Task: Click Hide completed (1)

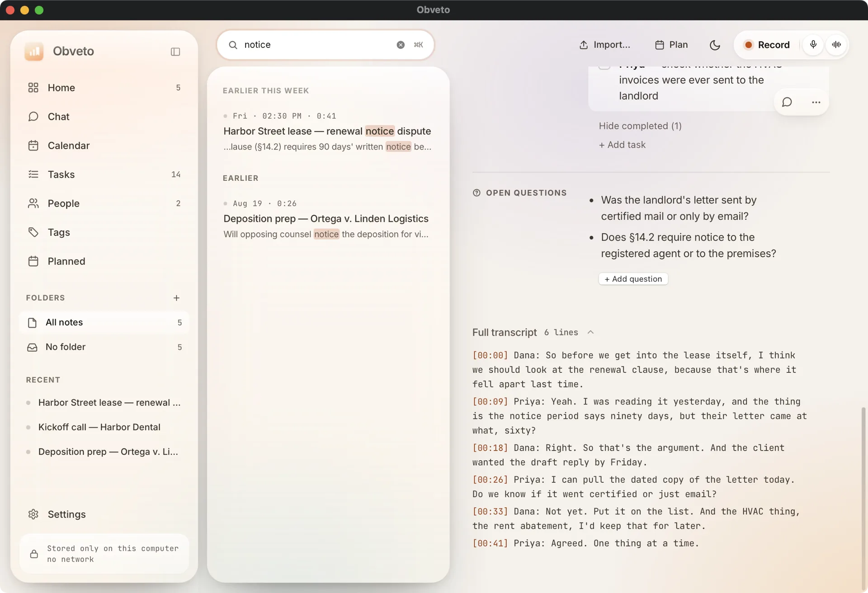Action: click(x=640, y=126)
